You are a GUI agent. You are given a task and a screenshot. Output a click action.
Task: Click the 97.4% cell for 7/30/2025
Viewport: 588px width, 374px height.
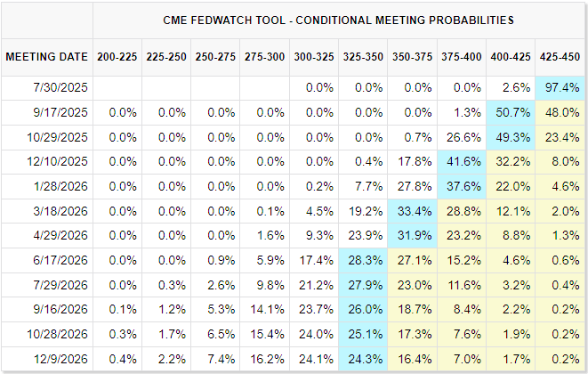tap(561, 87)
